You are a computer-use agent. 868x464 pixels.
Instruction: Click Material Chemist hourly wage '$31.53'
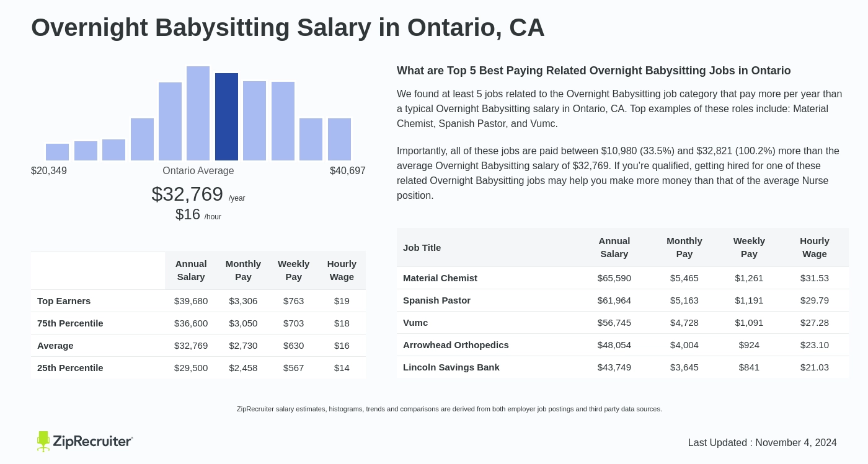(x=815, y=278)
